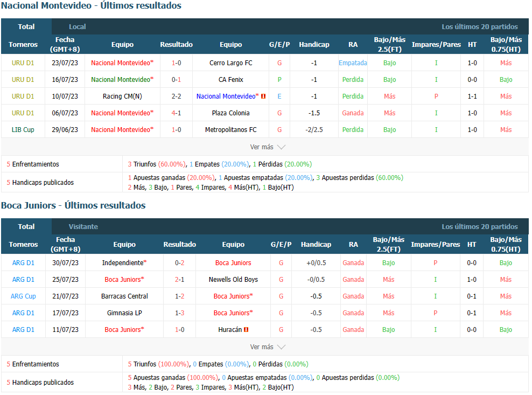Click ARG D1 in the 30/07/23 row
The image size is (532, 395).
click(x=23, y=263)
